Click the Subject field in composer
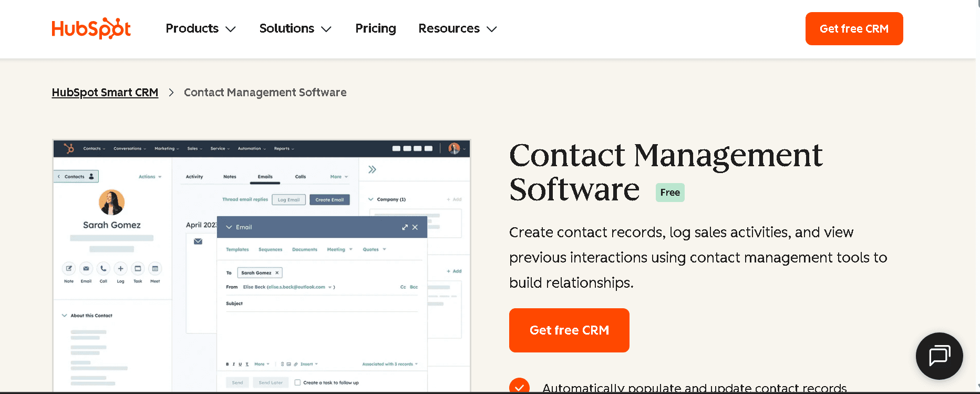 click(322, 304)
